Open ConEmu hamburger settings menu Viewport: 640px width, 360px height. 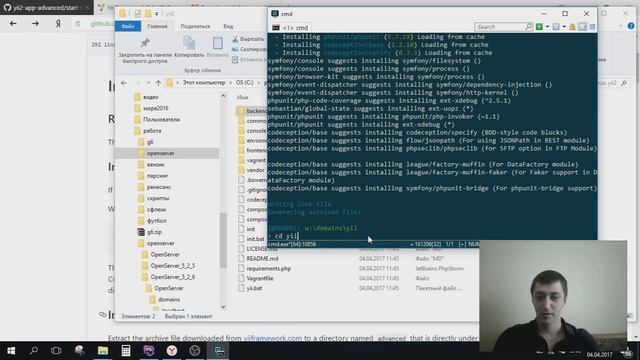(x=592, y=27)
